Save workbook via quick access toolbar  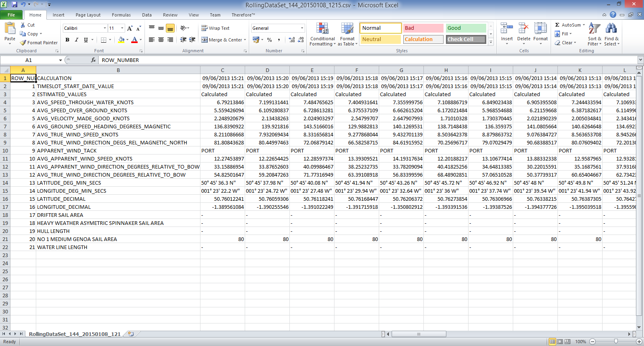(x=14, y=4)
